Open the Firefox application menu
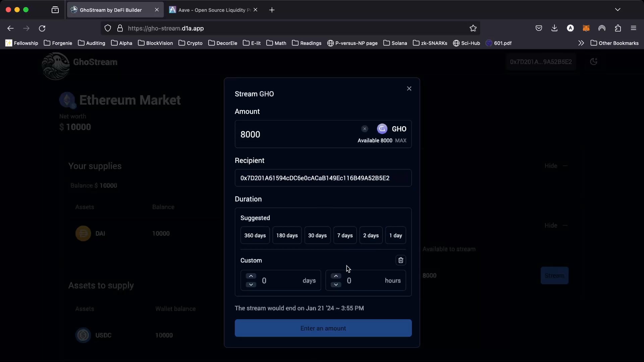Viewport: 644px width, 362px height. [x=633, y=28]
